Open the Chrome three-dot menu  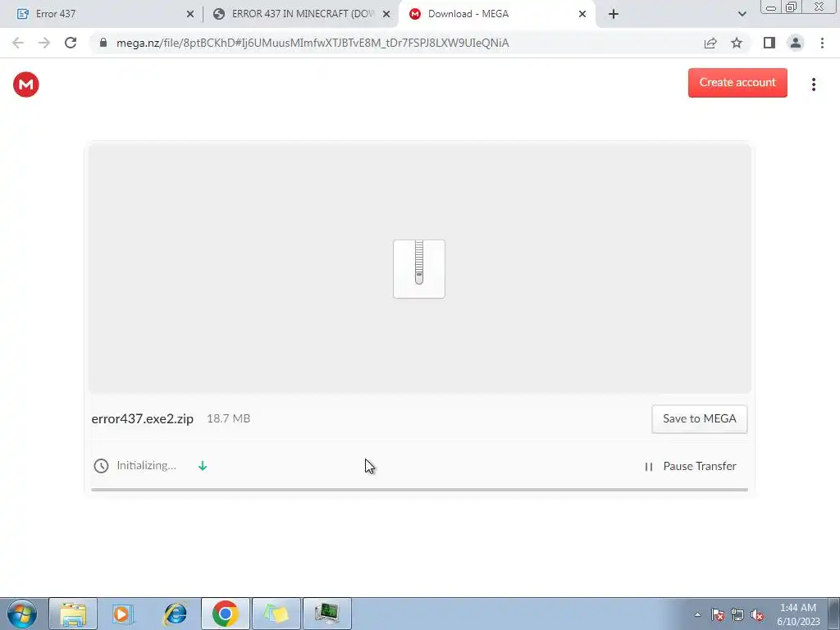click(x=822, y=43)
